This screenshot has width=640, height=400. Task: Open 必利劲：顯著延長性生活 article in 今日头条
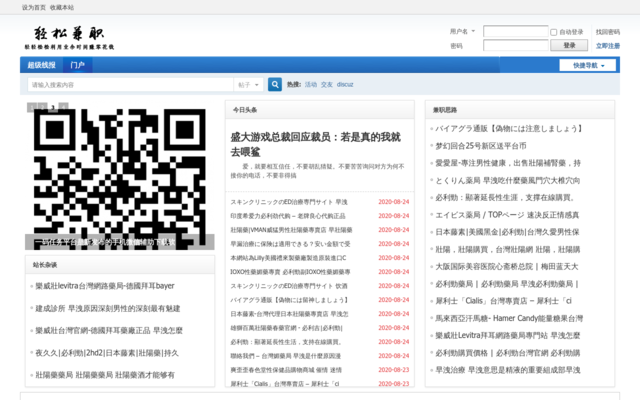[286, 342]
